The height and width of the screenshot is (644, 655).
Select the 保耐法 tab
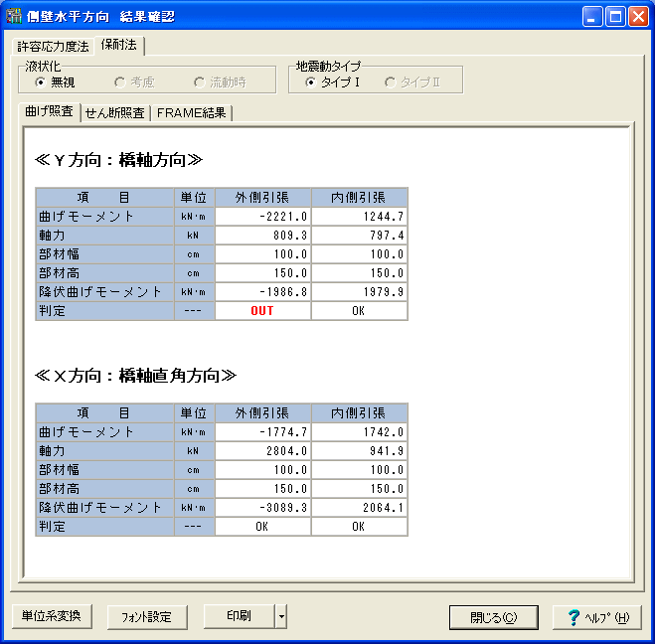[x=119, y=45]
